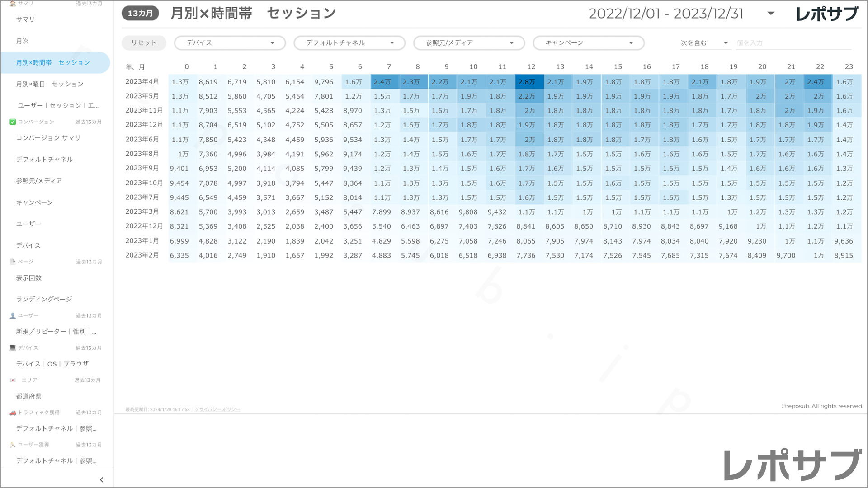Click the page icon beside ページ section
Image resolution: width=868 pixels, height=488 pixels.
pos(13,262)
